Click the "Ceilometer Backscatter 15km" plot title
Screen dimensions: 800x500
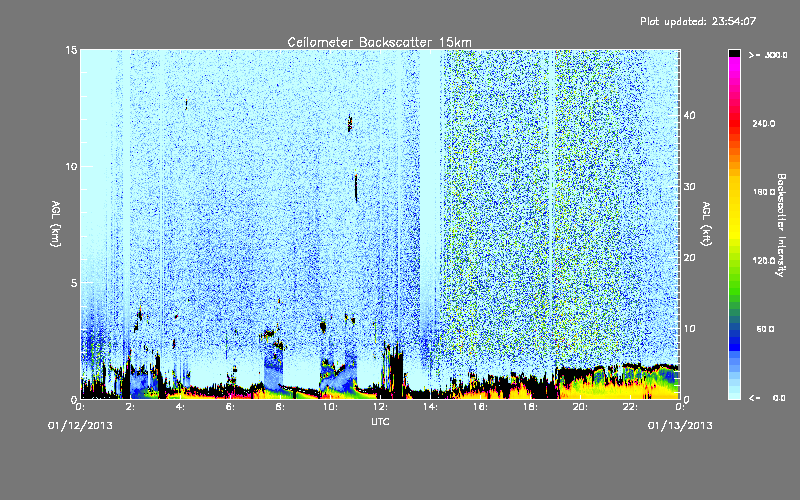click(x=379, y=42)
